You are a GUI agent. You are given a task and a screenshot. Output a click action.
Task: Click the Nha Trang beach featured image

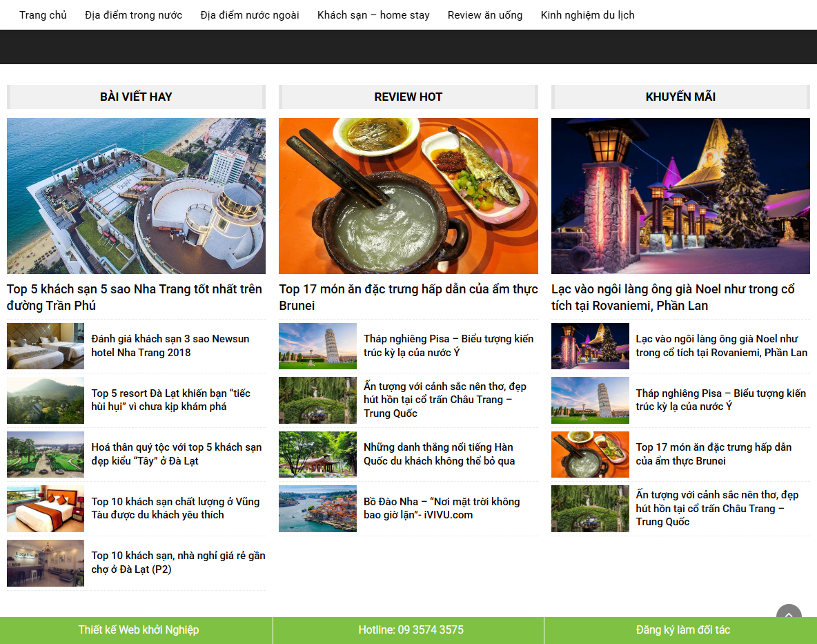135,195
